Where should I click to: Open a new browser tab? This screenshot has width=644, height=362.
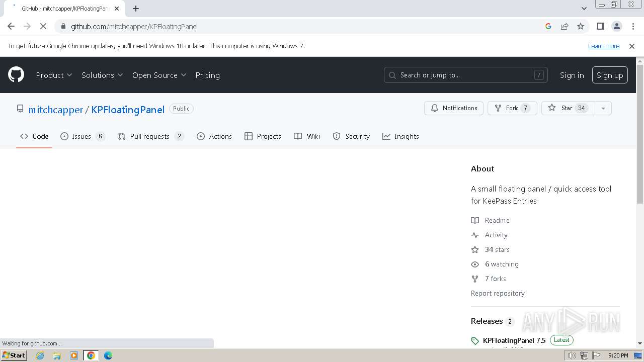136,9
